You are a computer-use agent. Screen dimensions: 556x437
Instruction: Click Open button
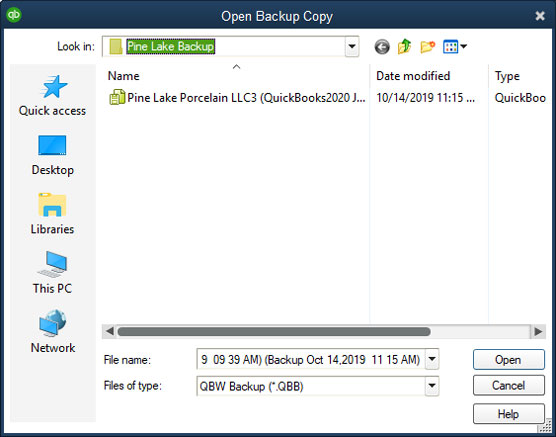[508, 359]
